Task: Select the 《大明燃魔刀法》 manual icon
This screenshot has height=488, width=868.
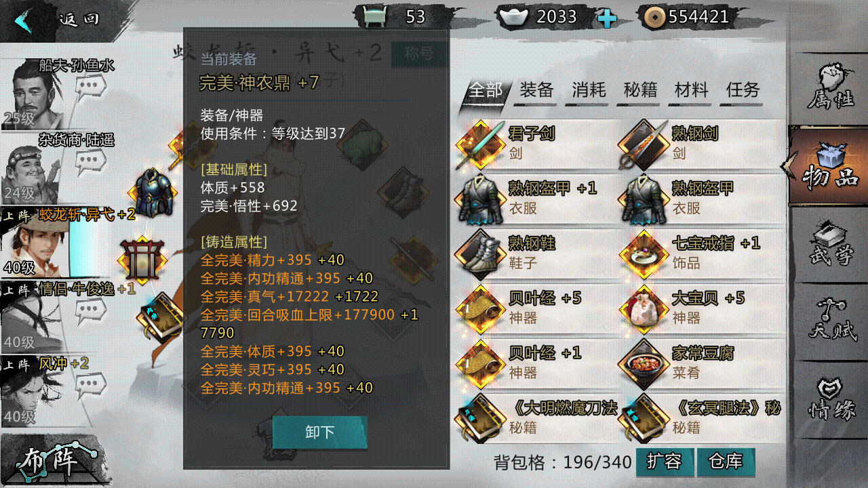Action: pyautogui.click(x=478, y=418)
